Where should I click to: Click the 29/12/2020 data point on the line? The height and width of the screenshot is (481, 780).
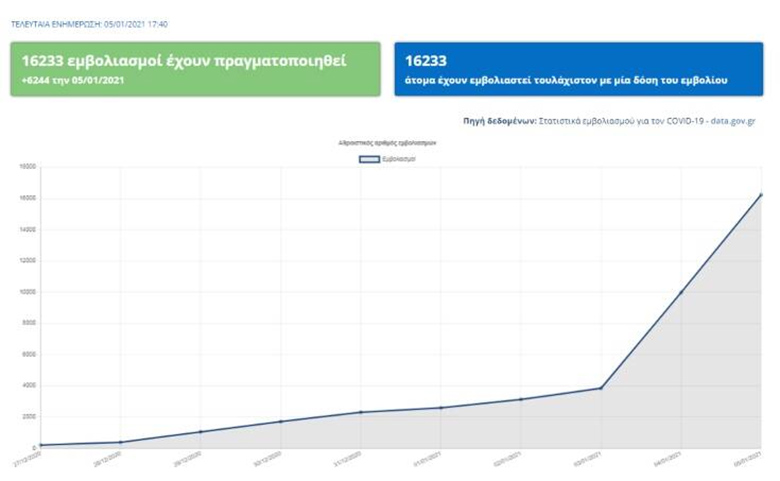(x=200, y=432)
